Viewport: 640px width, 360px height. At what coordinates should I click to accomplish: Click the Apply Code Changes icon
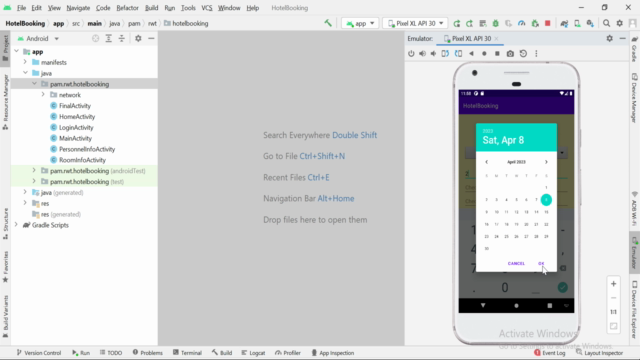[x=482, y=23]
